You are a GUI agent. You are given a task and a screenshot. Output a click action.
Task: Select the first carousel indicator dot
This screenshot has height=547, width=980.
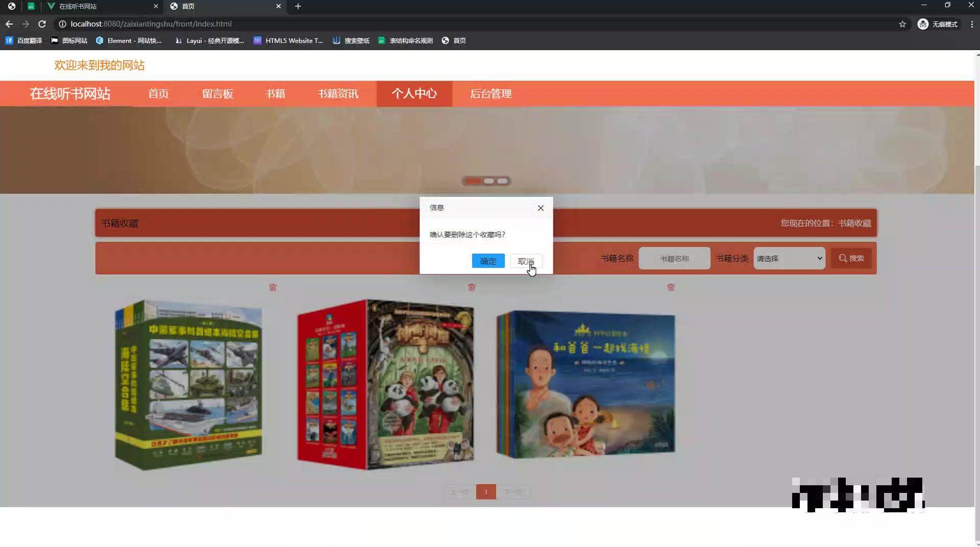click(473, 181)
